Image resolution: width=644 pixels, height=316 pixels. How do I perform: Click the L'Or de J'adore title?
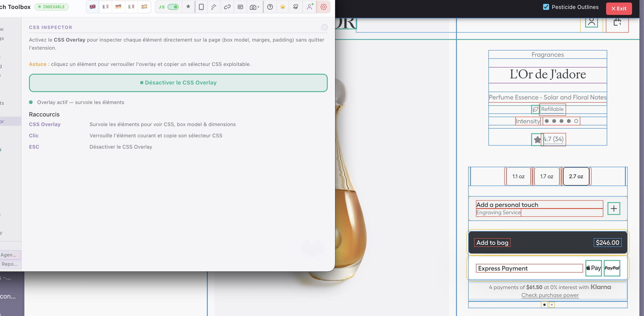pyautogui.click(x=548, y=74)
